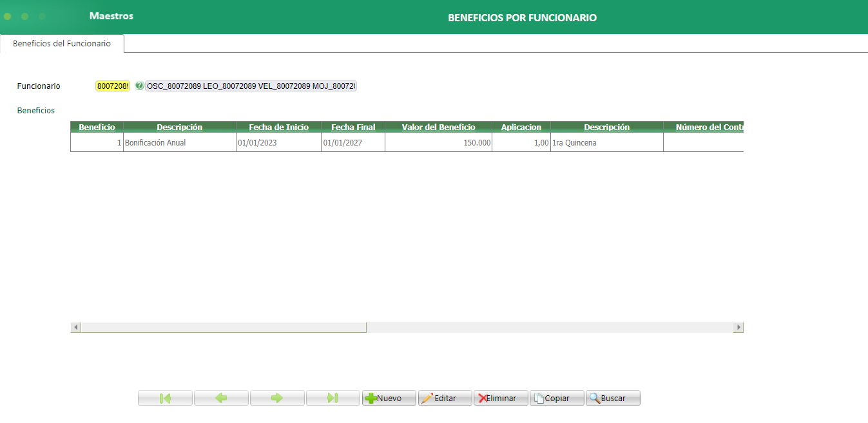Go to the first record navigation button
868x423 pixels.
click(165, 398)
